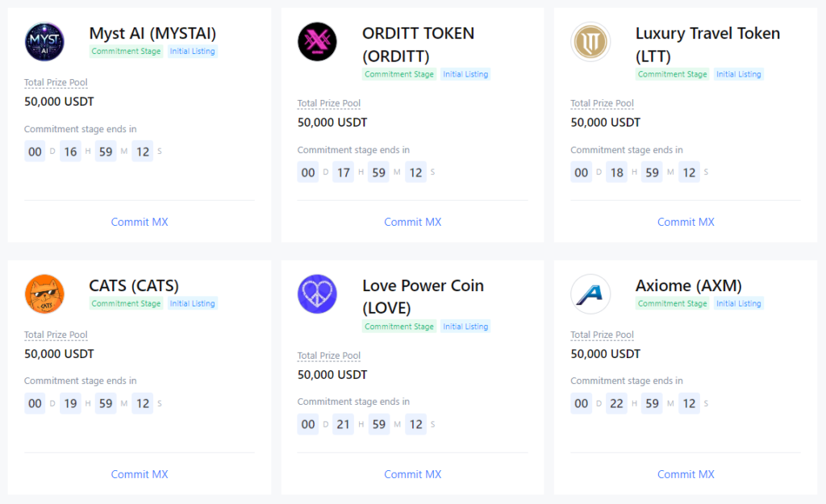Screen dimensions: 826x504
Task: Click Total Prize Pool label in CATS card
Action: pos(56,335)
